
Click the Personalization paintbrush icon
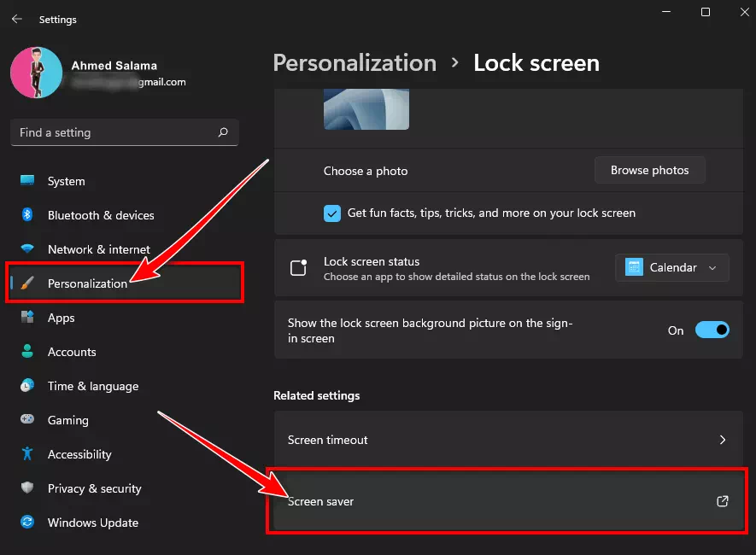pyautogui.click(x=27, y=283)
